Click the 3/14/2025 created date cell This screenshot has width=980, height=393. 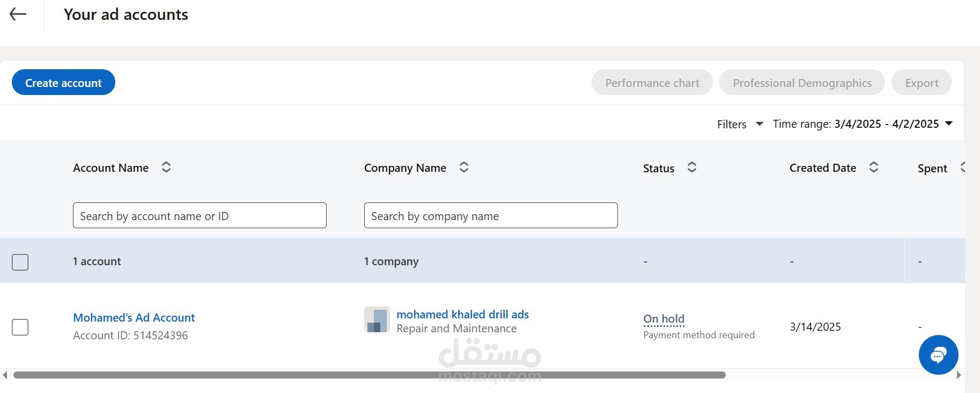(x=815, y=327)
